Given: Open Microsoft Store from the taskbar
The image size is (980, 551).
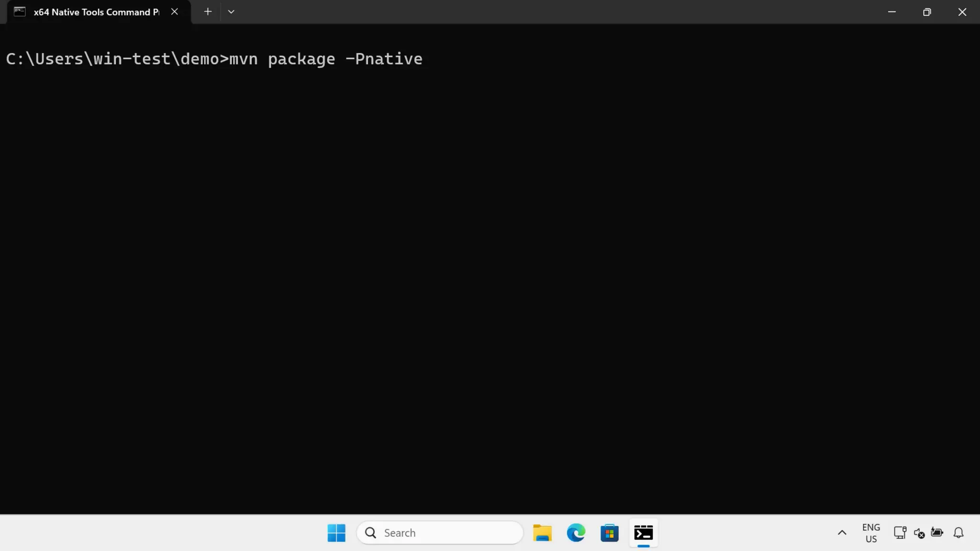Looking at the screenshot, I should point(610,533).
